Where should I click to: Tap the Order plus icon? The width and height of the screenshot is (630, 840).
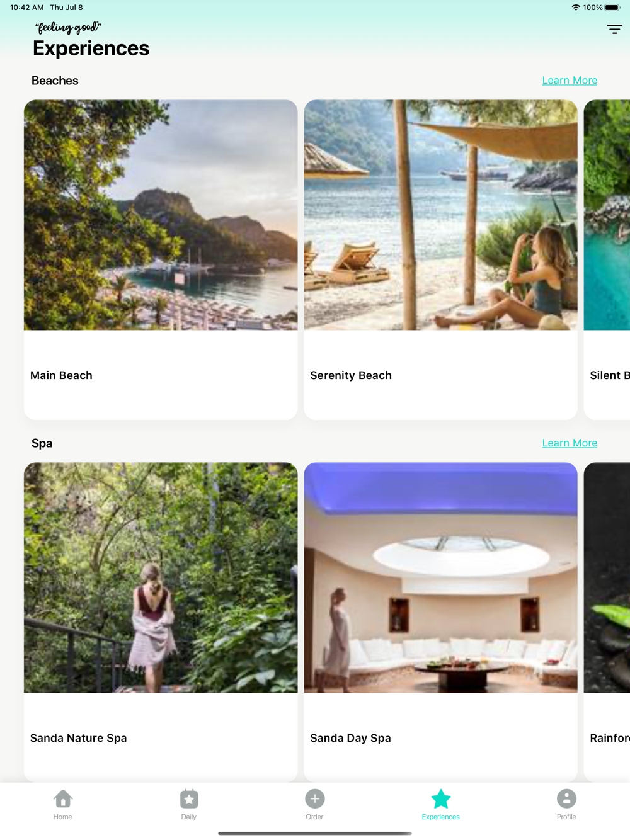pos(315,798)
